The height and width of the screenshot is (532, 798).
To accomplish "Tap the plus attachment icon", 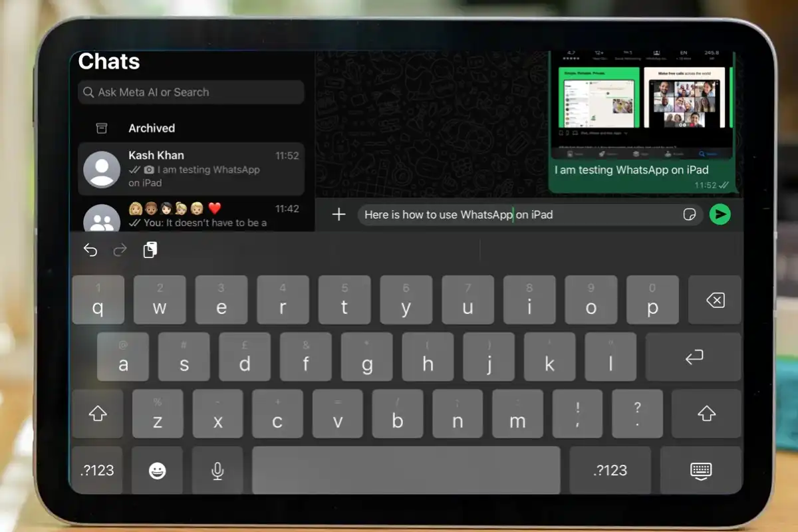I will pos(339,214).
